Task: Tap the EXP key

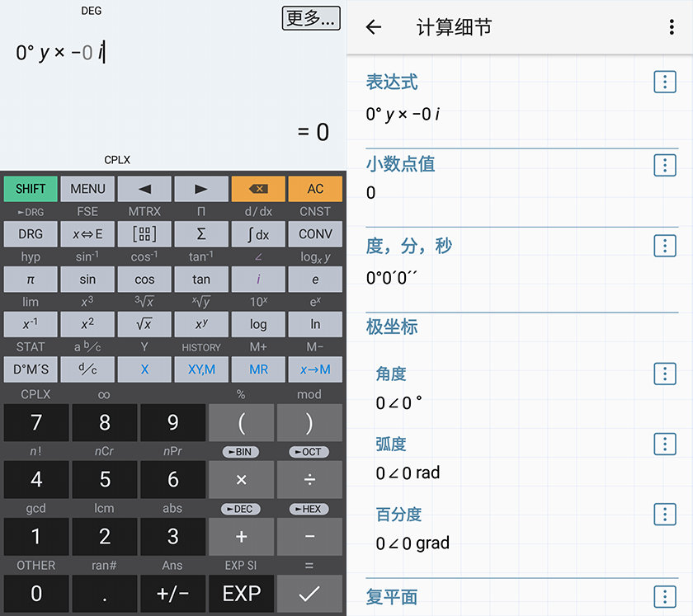Action: tap(241, 594)
